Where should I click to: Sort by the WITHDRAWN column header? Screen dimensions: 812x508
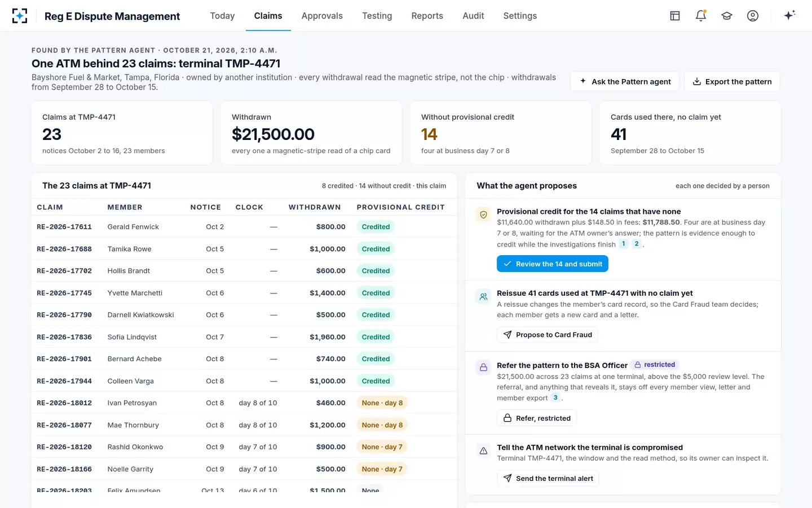coord(315,207)
